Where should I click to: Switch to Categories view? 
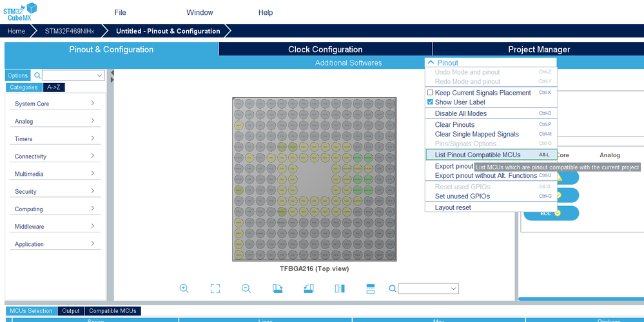24,88
